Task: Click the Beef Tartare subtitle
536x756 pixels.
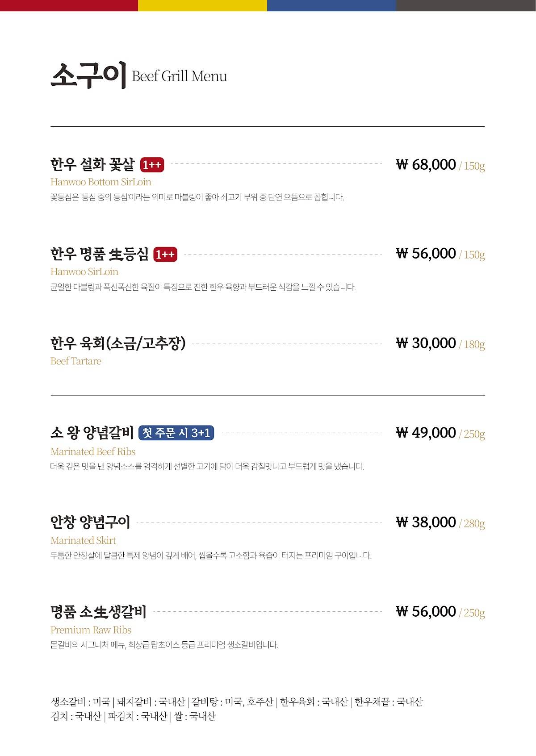Action: 76,361
